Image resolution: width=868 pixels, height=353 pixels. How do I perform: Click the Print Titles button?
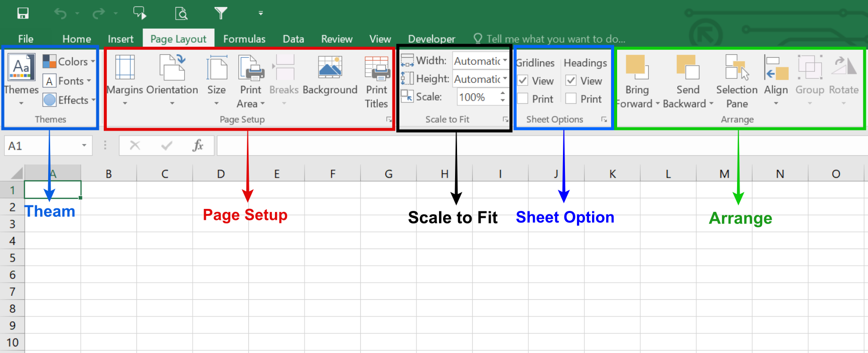click(377, 81)
